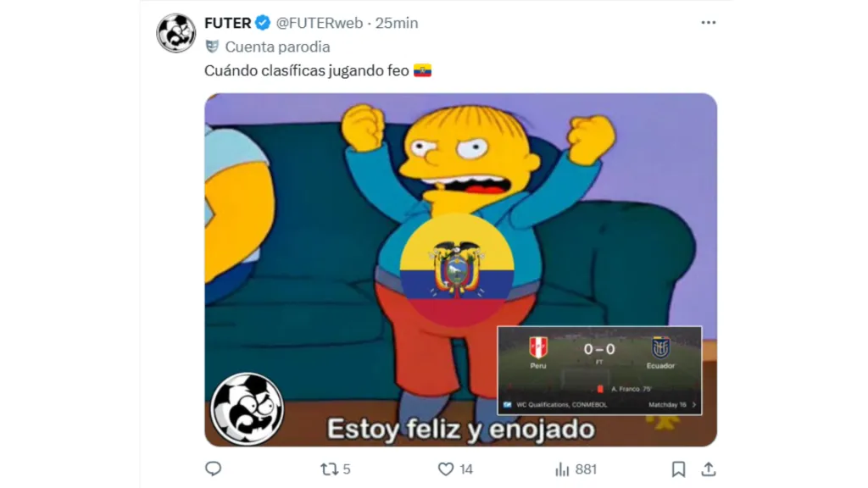
Task: Open the @FUTERweb handle link
Action: click(320, 23)
